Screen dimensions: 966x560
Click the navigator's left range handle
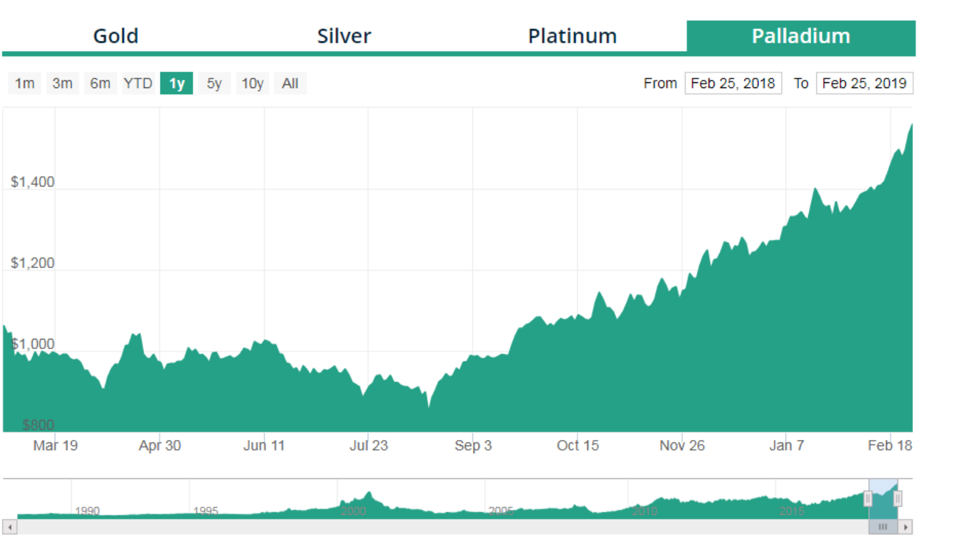pos(868,499)
